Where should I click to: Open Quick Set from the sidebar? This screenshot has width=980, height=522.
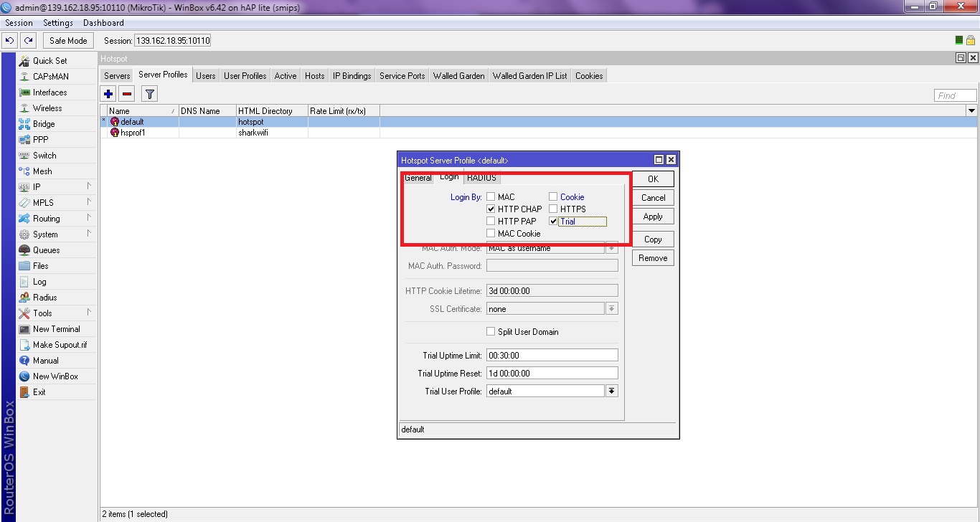tap(50, 61)
